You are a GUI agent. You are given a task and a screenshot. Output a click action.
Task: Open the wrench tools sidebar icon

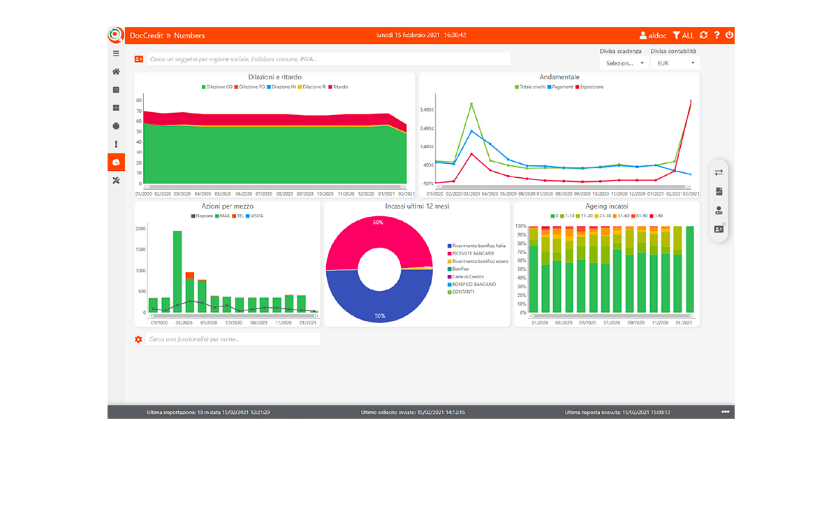[116, 181]
